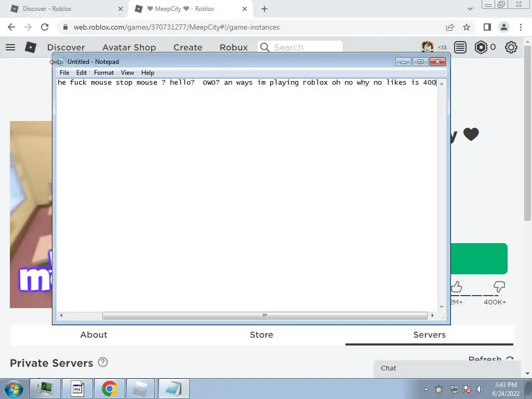Screen dimensions: 532x399
Task: Click the thumbs up like icon
Action: click(x=457, y=287)
